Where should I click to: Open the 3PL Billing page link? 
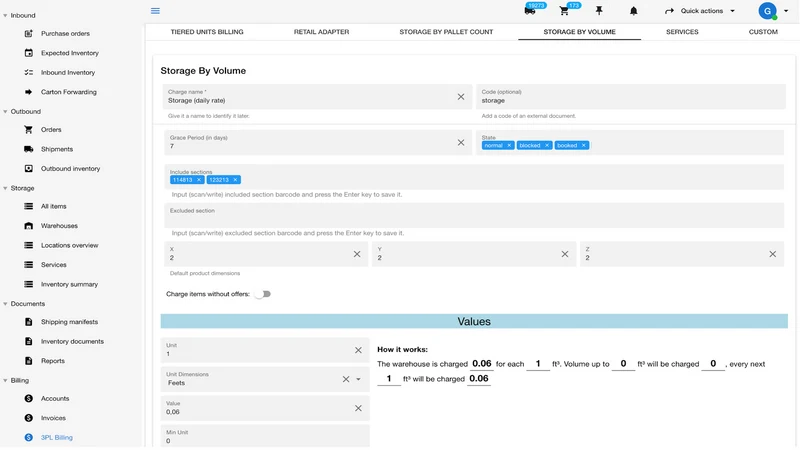click(57, 437)
